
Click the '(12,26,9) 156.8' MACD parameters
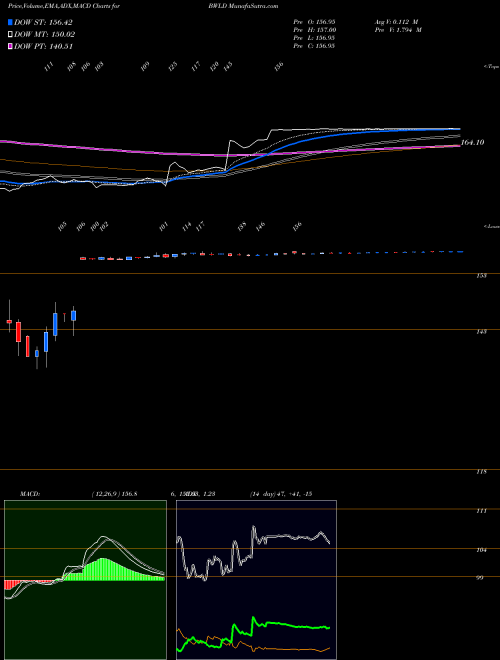click(x=114, y=494)
